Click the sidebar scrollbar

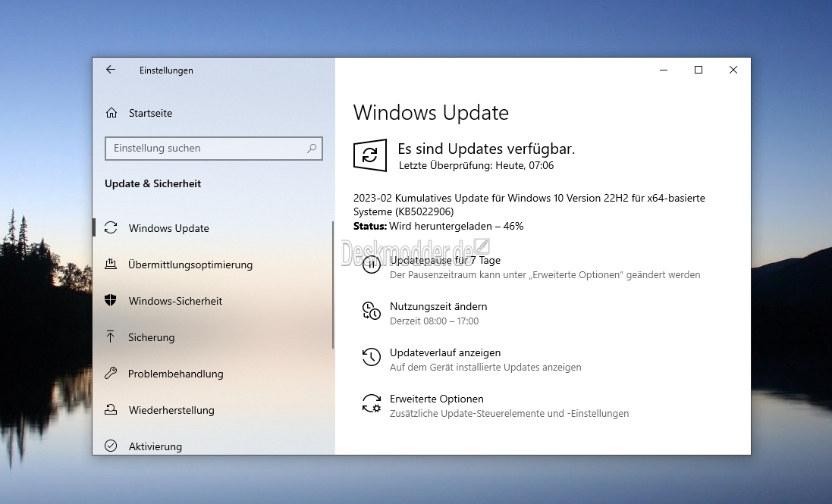333,285
